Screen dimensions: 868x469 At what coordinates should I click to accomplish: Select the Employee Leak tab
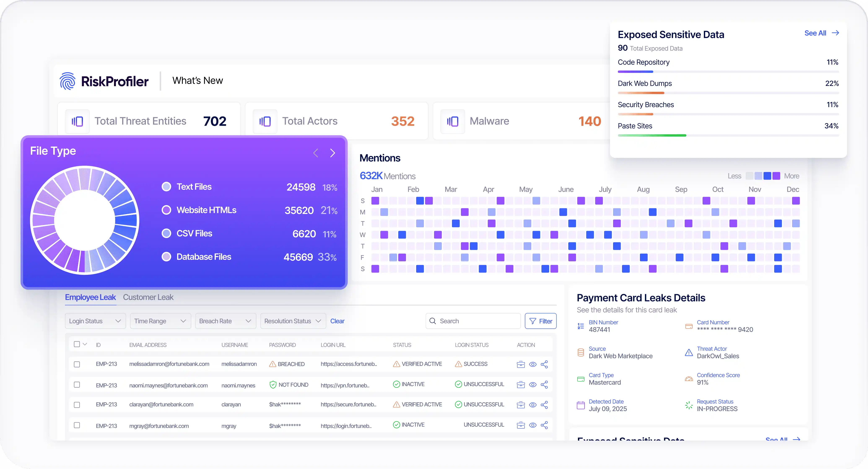pyautogui.click(x=90, y=297)
